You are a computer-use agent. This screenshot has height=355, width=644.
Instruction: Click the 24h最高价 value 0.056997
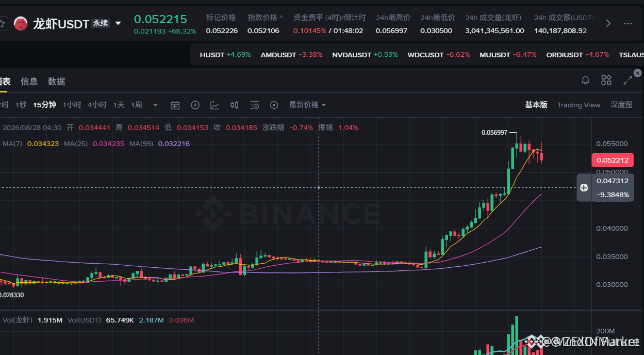click(x=391, y=30)
